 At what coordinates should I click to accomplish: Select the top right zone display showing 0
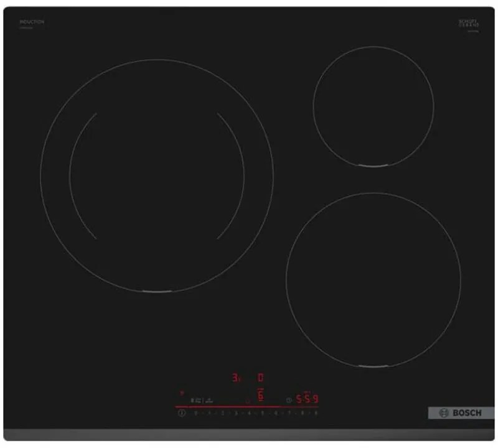pos(261,377)
